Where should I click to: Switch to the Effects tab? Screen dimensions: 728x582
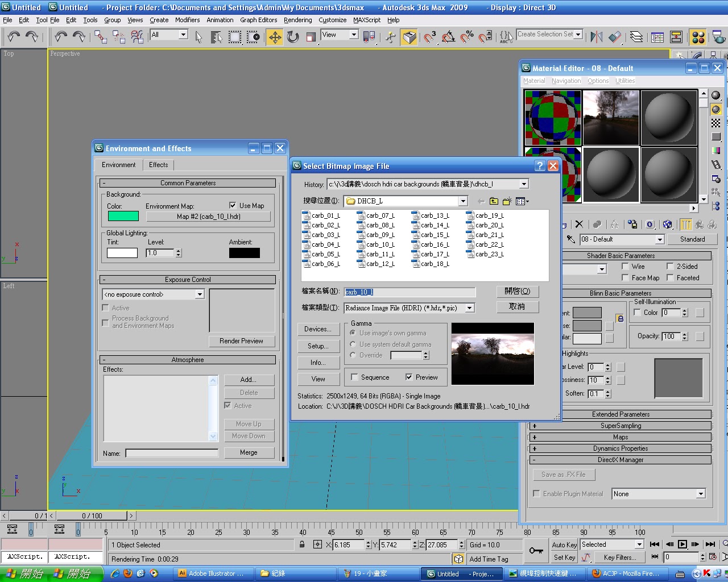[159, 165]
